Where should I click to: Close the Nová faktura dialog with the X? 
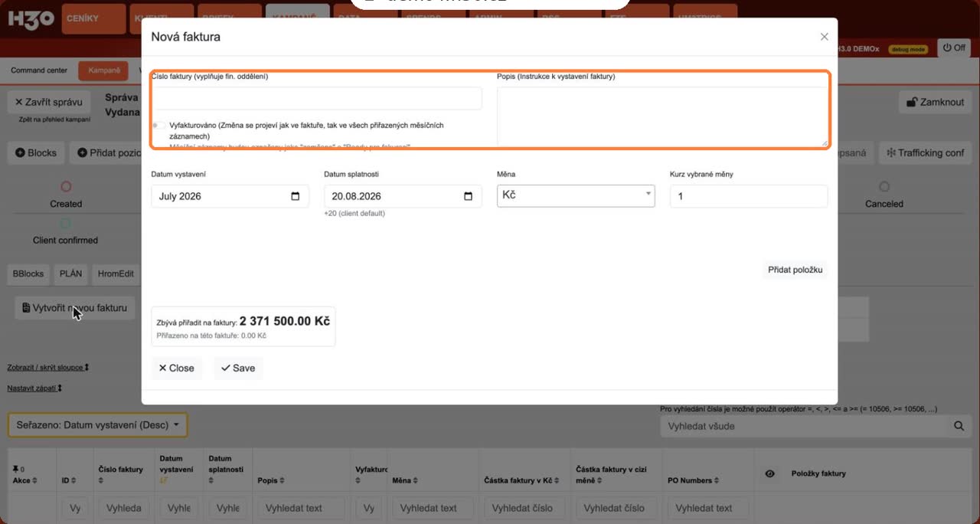[x=824, y=37]
